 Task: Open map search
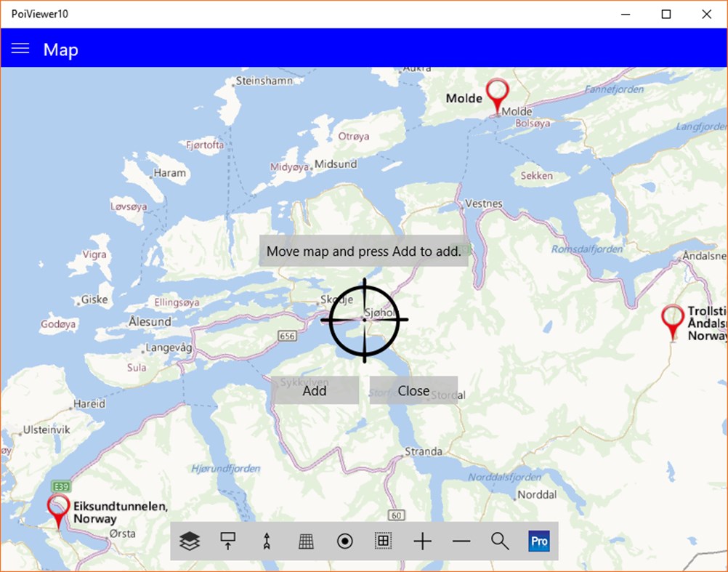(499, 541)
